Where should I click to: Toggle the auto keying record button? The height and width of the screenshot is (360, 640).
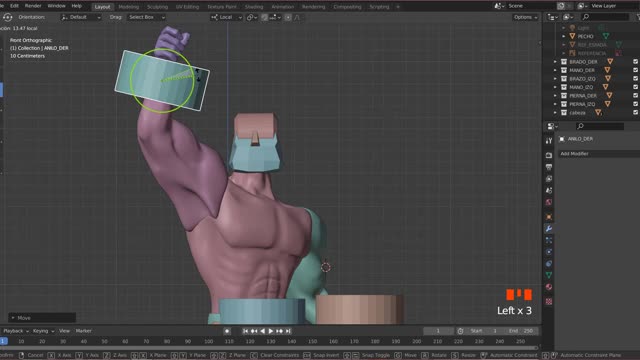pos(227,331)
